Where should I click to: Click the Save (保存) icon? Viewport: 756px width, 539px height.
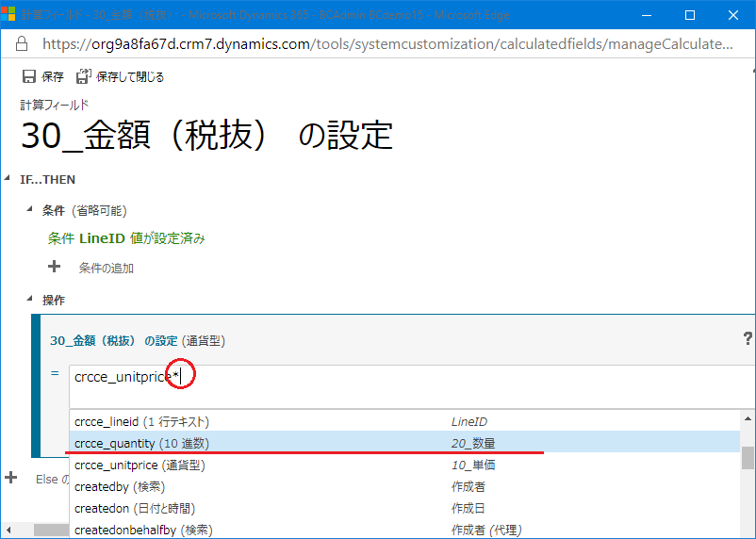[29, 76]
